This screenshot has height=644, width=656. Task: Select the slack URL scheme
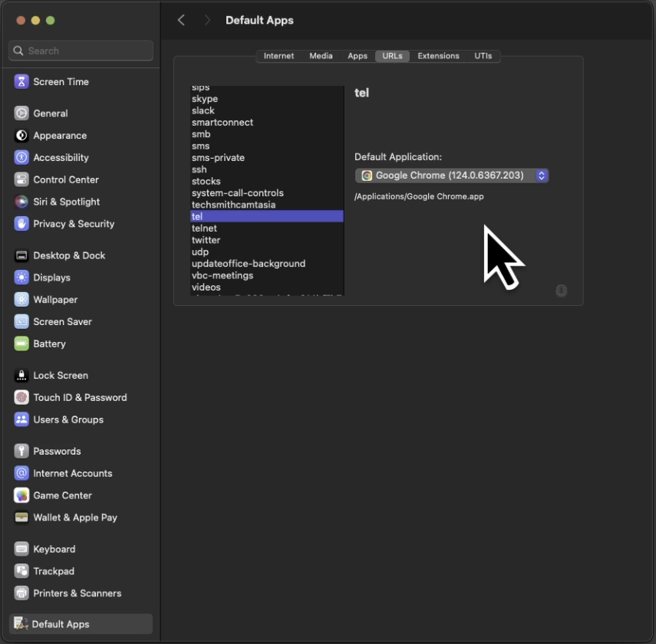(x=267, y=110)
